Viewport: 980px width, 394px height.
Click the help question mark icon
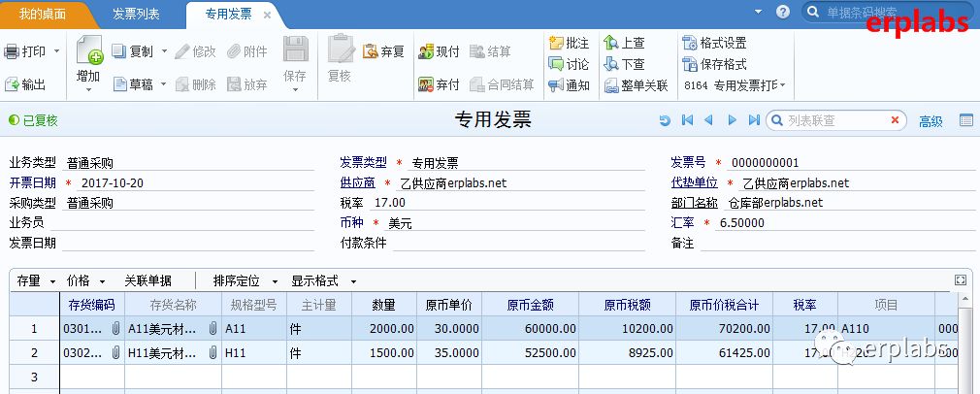[x=782, y=12]
